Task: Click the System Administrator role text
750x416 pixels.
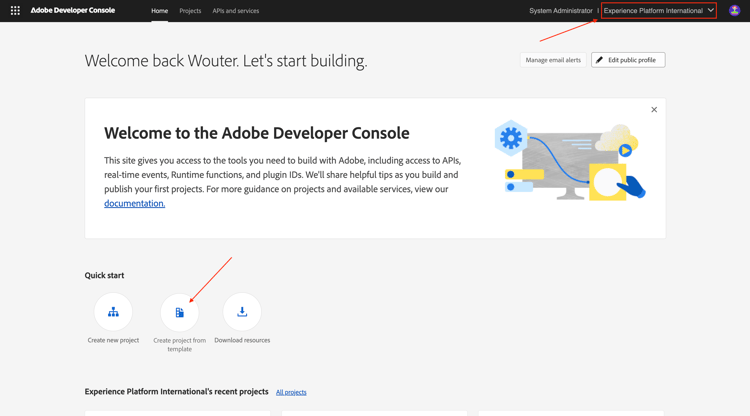Action: click(x=561, y=11)
